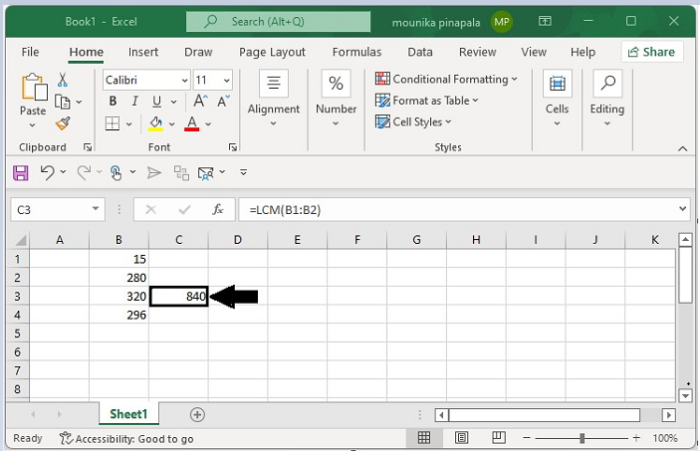The height and width of the screenshot is (451, 700).
Task: Open the Clipboard dialog launcher
Action: (x=88, y=147)
